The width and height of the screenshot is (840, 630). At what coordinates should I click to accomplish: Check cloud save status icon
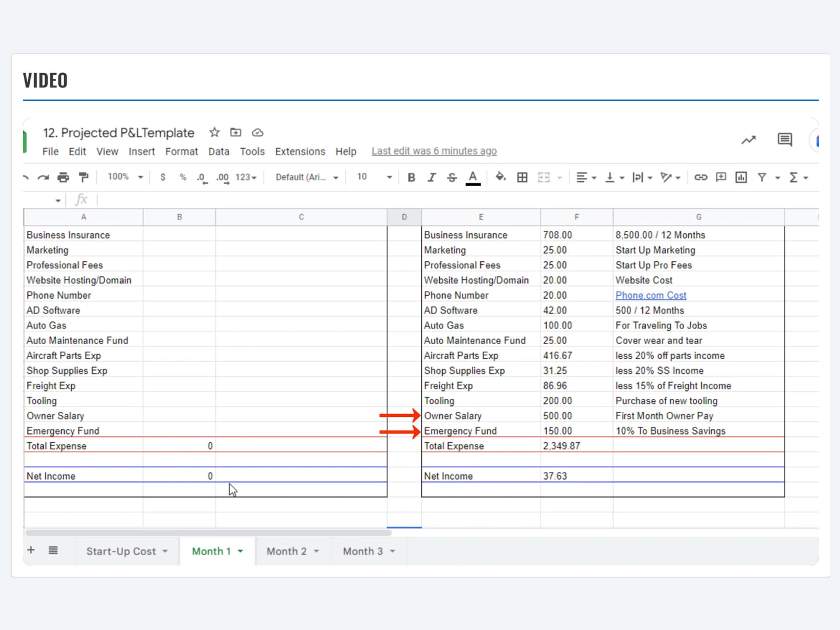tap(257, 132)
